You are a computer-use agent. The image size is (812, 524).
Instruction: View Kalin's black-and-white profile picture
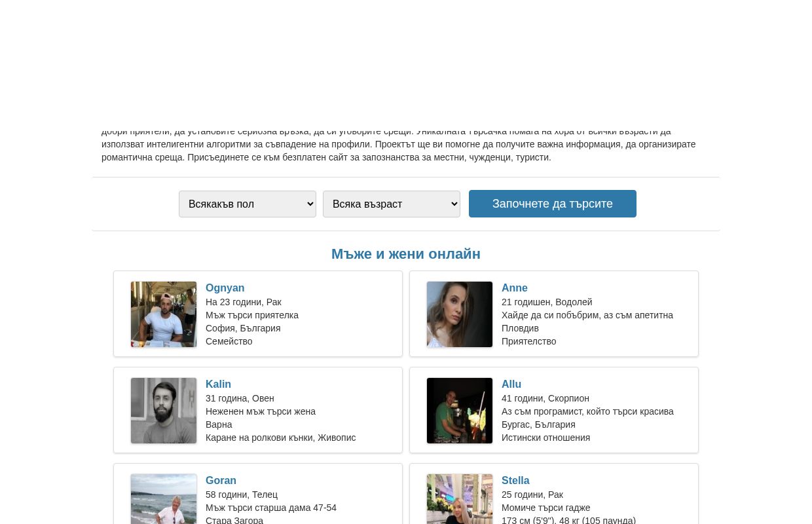click(164, 411)
